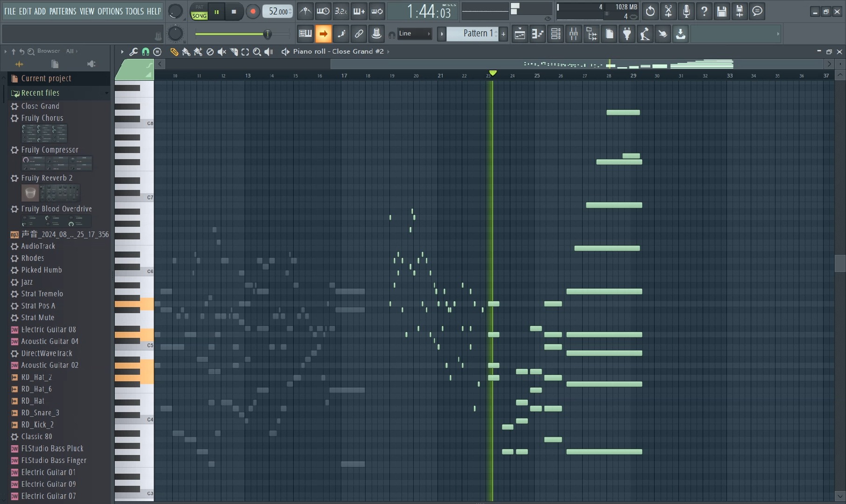Click the render audio file save icon
846x504 pixels.
[x=740, y=11]
